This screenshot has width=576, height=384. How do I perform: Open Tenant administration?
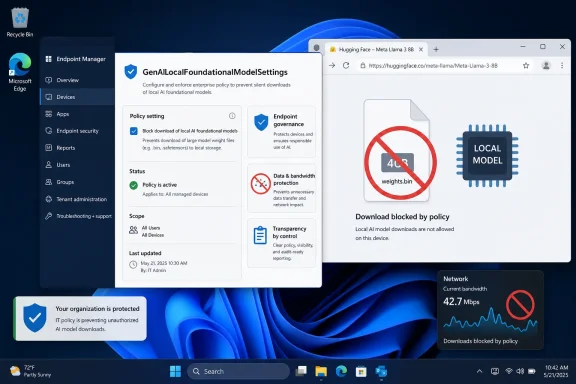coord(77,199)
